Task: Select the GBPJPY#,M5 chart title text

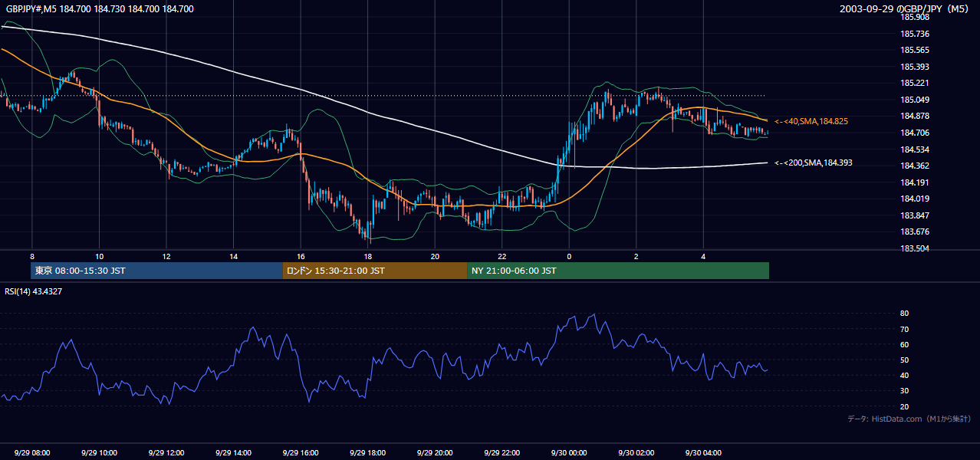Action: pyautogui.click(x=100, y=9)
